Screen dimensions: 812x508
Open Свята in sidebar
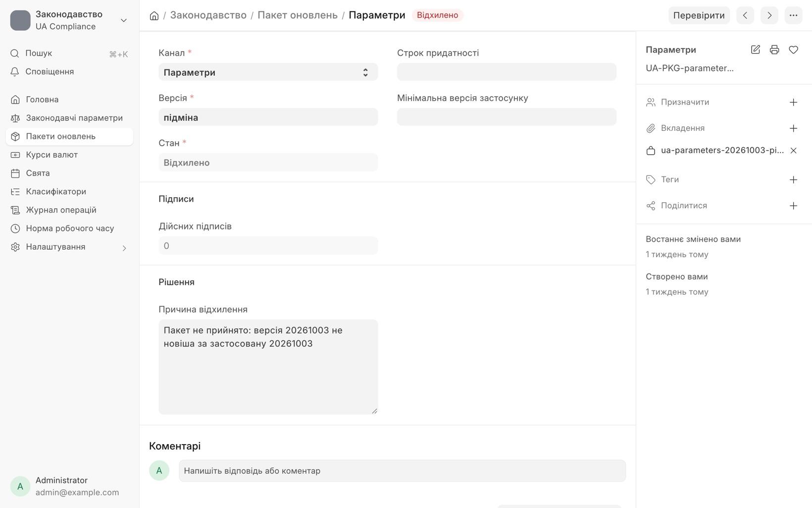69,173
